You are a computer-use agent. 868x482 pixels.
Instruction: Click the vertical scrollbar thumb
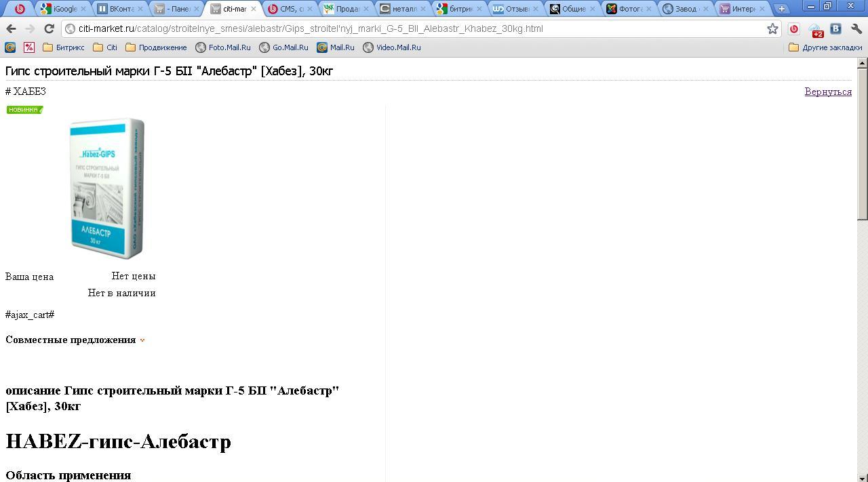(863, 144)
